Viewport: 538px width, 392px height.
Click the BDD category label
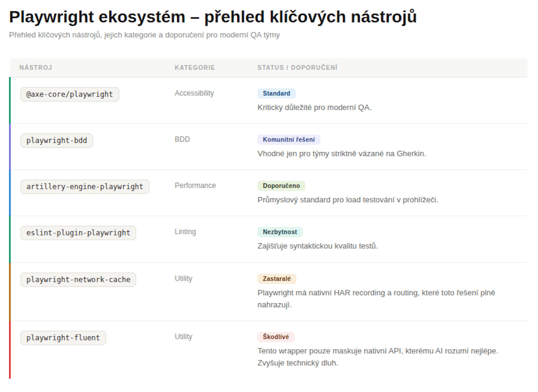click(x=182, y=139)
